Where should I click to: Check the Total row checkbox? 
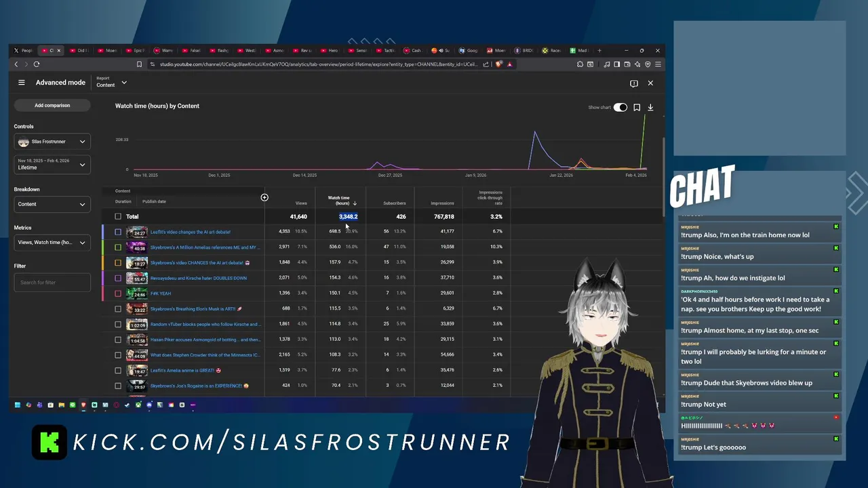click(118, 217)
